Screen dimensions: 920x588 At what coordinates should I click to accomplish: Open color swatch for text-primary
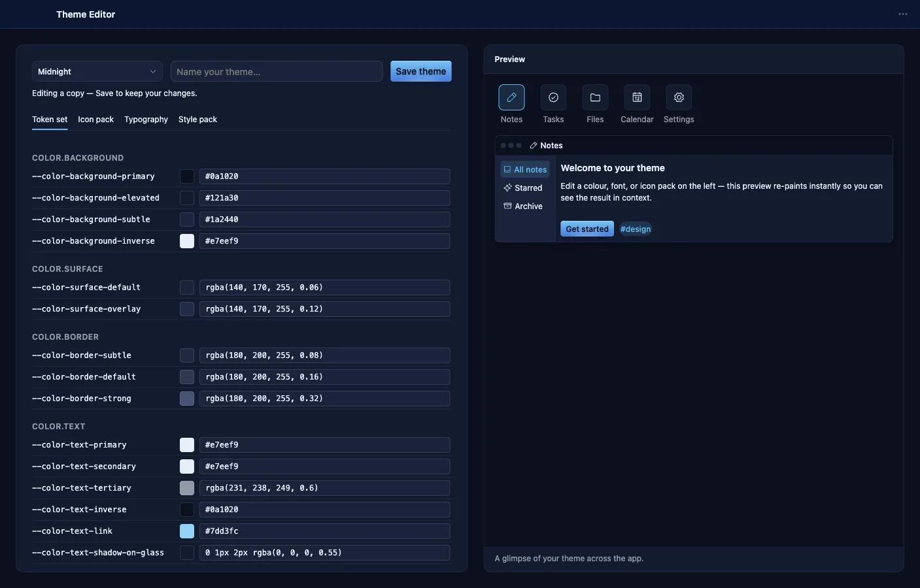(187, 445)
